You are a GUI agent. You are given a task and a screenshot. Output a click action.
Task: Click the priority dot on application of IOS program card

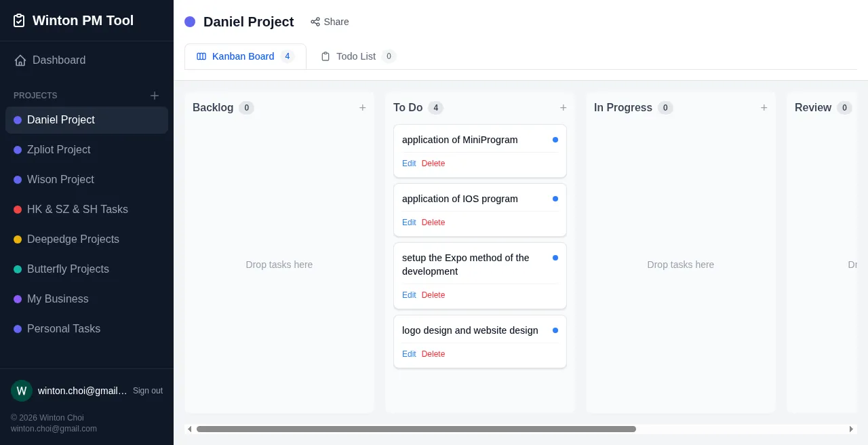point(555,199)
